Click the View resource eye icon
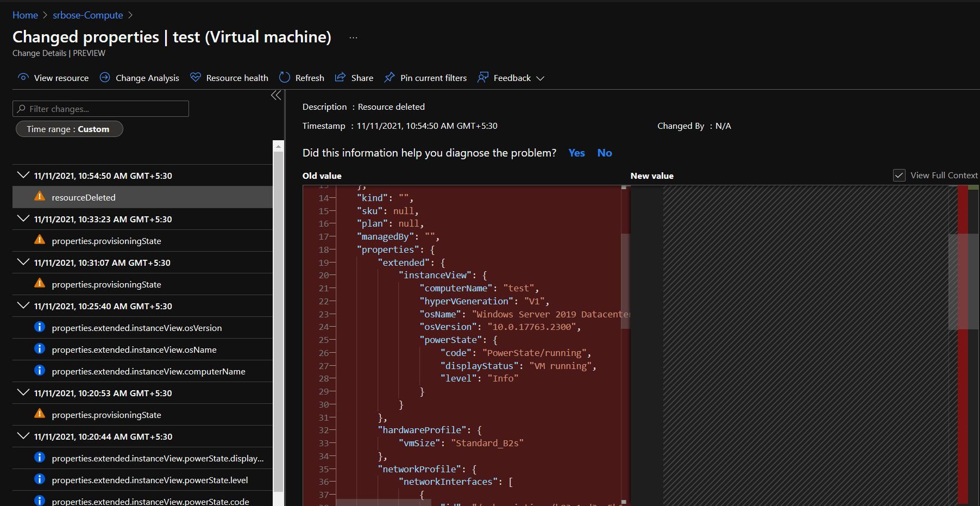980x506 pixels. (23, 78)
